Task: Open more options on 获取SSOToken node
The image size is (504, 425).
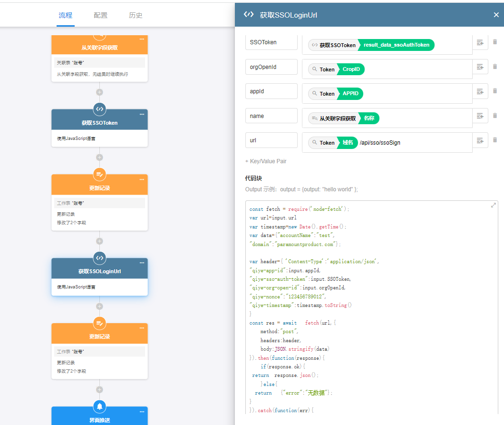Action: click(x=142, y=114)
